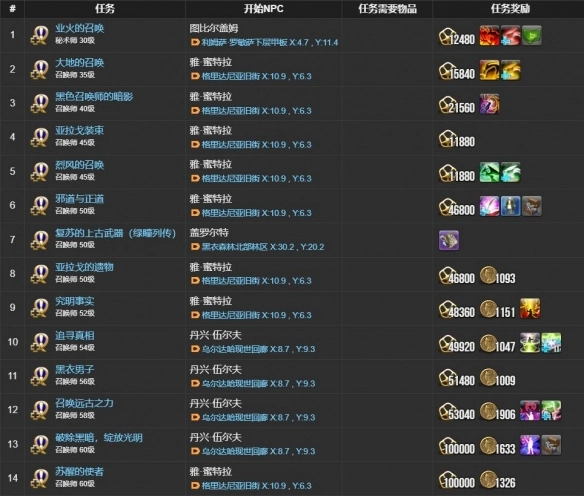This screenshot has width=584, height=496.
Task: Click the red fire skill icon in row 1 rewards
Action: click(489, 36)
